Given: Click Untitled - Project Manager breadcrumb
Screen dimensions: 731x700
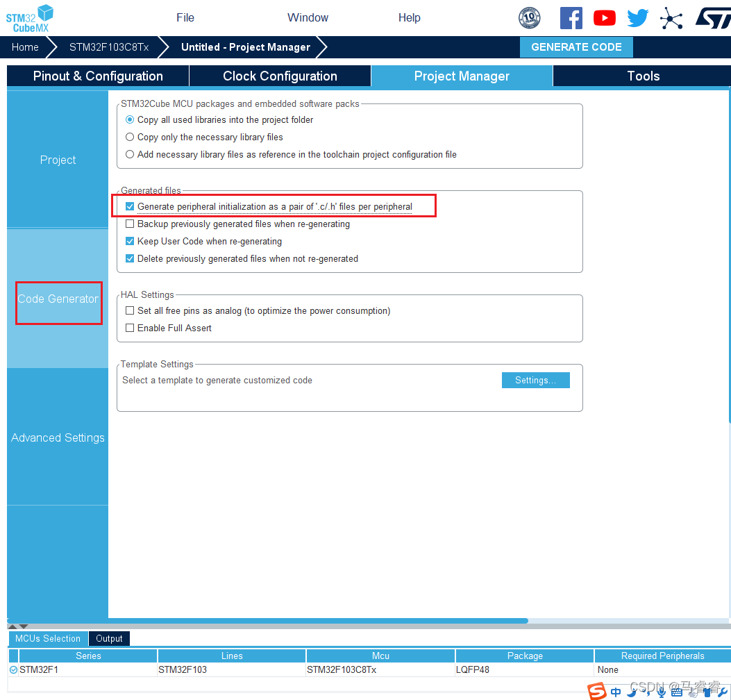Looking at the screenshot, I should (246, 47).
